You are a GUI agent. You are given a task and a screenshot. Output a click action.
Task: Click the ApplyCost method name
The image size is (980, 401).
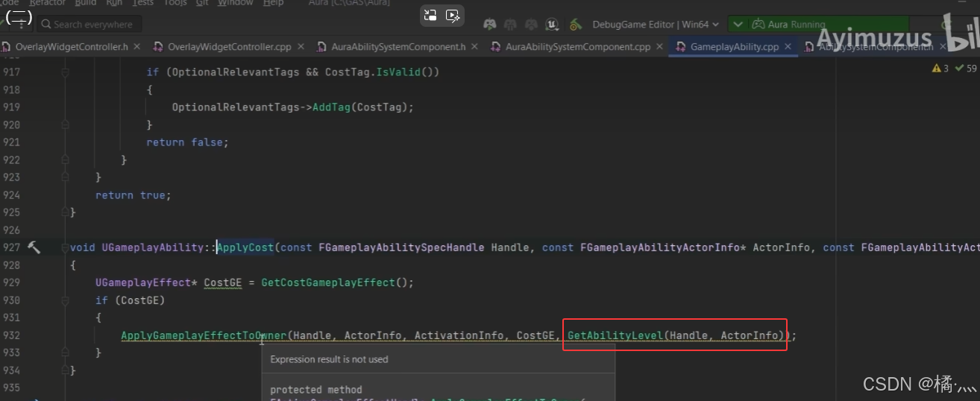pos(245,247)
